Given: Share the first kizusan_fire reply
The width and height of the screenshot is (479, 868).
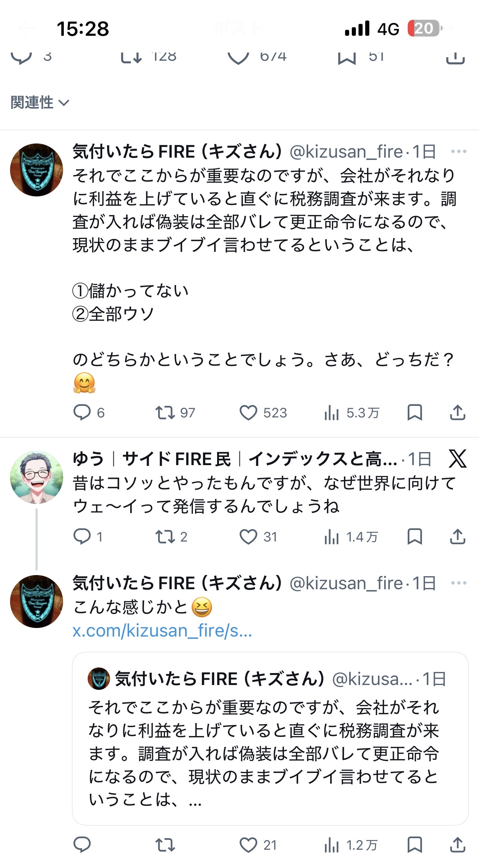Looking at the screenshot, I should click(457, 413).
